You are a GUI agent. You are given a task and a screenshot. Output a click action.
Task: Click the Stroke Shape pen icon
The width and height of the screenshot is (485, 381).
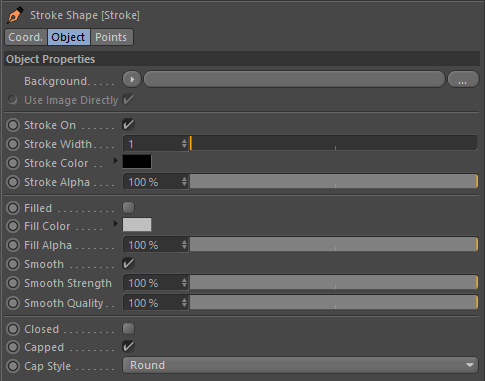tap(15, 15)
